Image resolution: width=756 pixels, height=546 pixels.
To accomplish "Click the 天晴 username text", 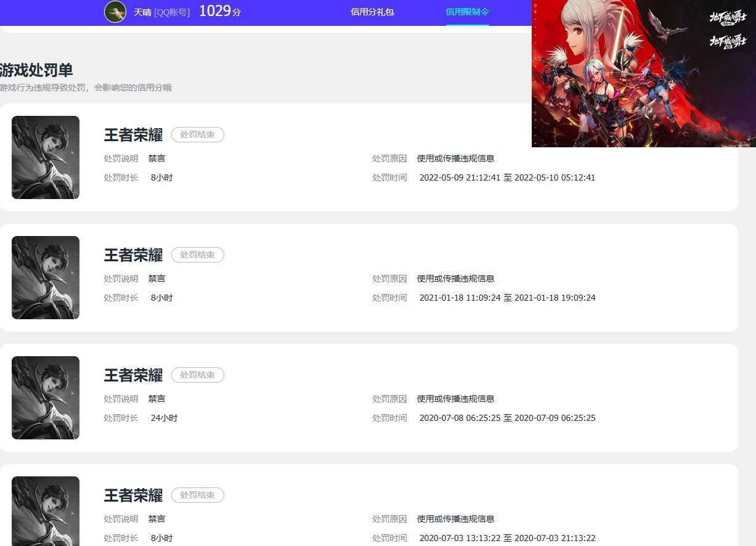I will coord(142,12).
